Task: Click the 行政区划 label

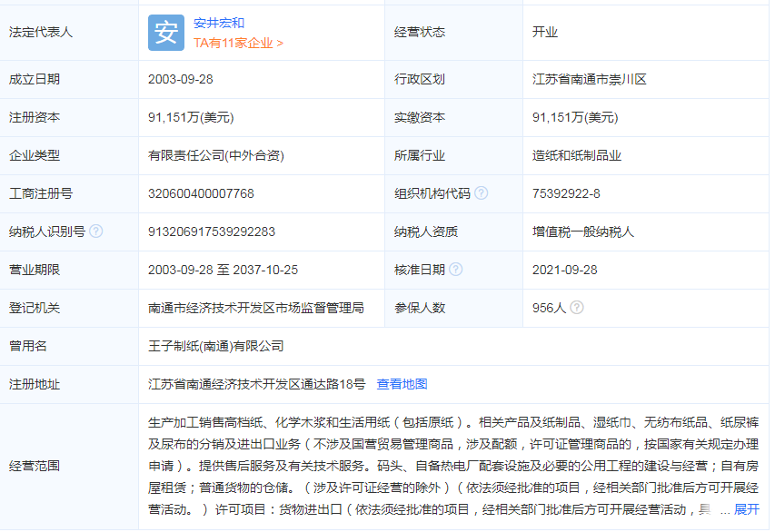Action: click(420, 79)
